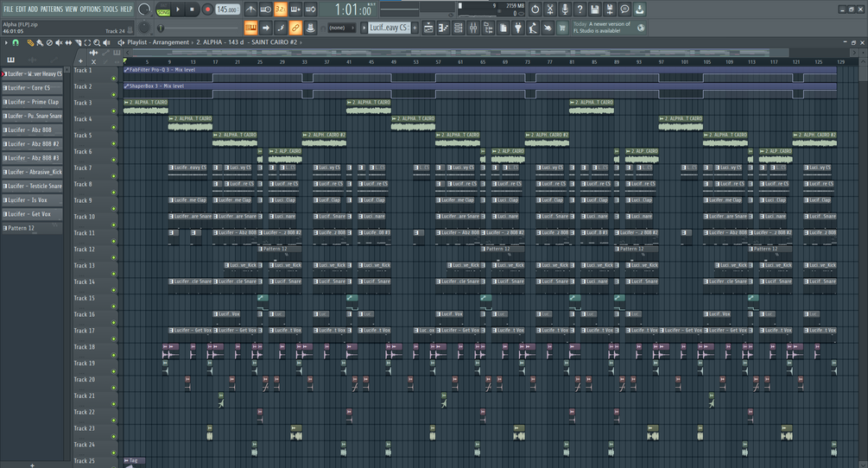This screenshot has width=868, height=468.
Task: Toggle typing keyboard to piano icon
Action: click(x=250, y=28)
